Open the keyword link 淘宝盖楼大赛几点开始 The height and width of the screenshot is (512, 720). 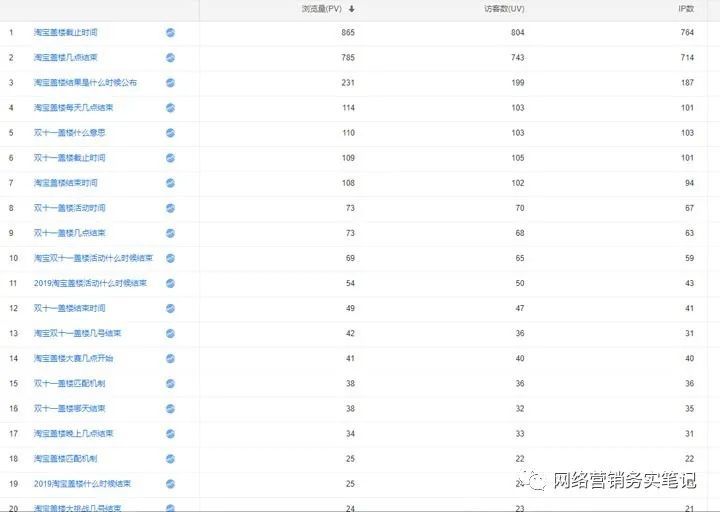(73, 358)
